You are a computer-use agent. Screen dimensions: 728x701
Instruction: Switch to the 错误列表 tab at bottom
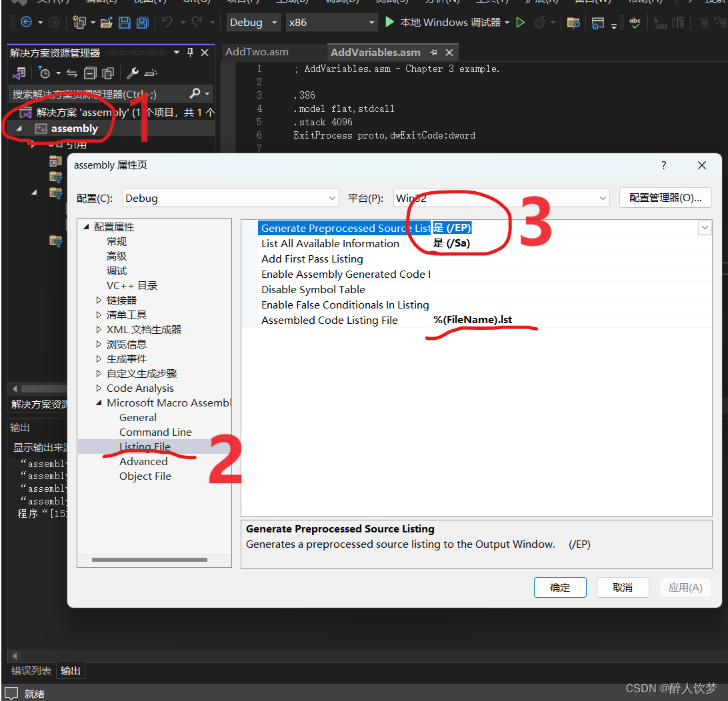[x=30, y=670]
